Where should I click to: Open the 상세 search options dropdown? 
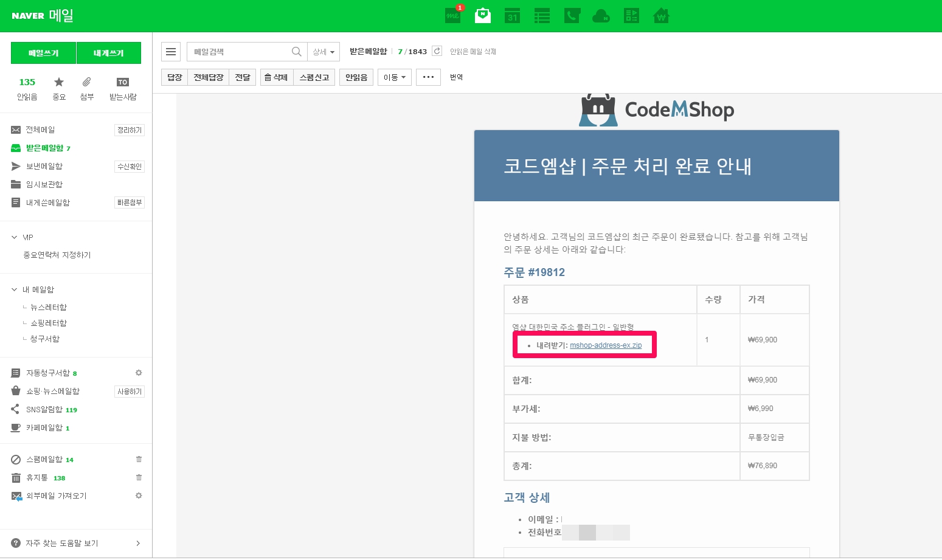(x=324, y=52)
